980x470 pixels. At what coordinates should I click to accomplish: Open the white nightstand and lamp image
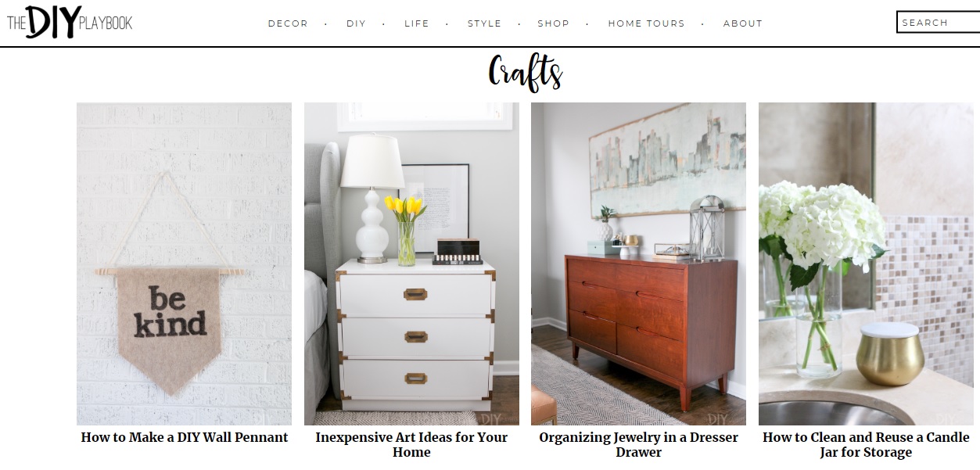tap(411, 264)
